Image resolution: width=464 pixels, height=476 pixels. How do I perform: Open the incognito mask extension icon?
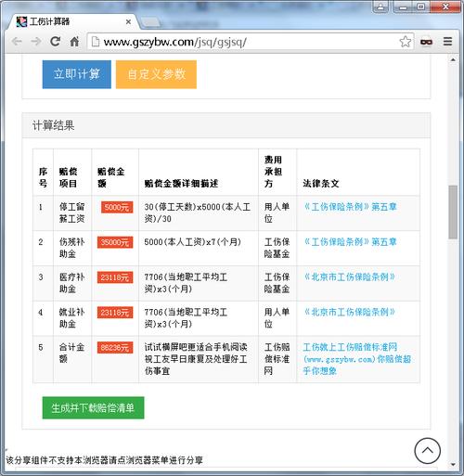426,42
